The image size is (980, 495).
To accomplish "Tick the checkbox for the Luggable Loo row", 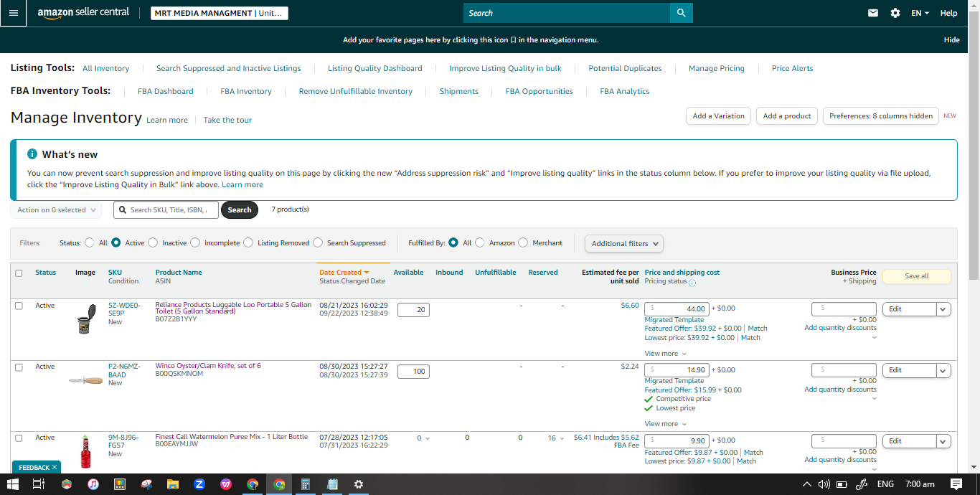I will tap(19, 306).
